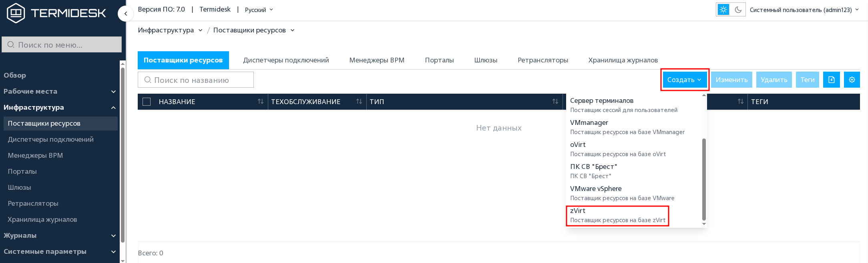Tick the select-all checkbox in table header
This screenshot has width=868, height=263.
pos(147,102)
